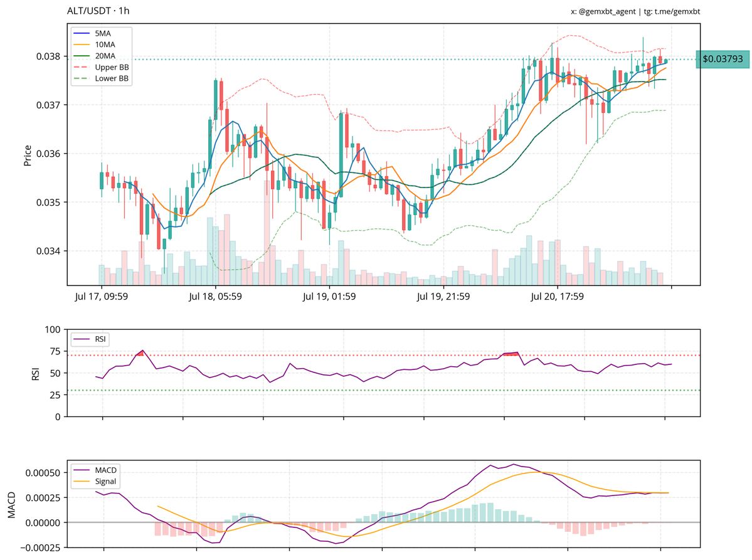
Task: Click the 0.037 price axis tick
Action: point(48,105)
